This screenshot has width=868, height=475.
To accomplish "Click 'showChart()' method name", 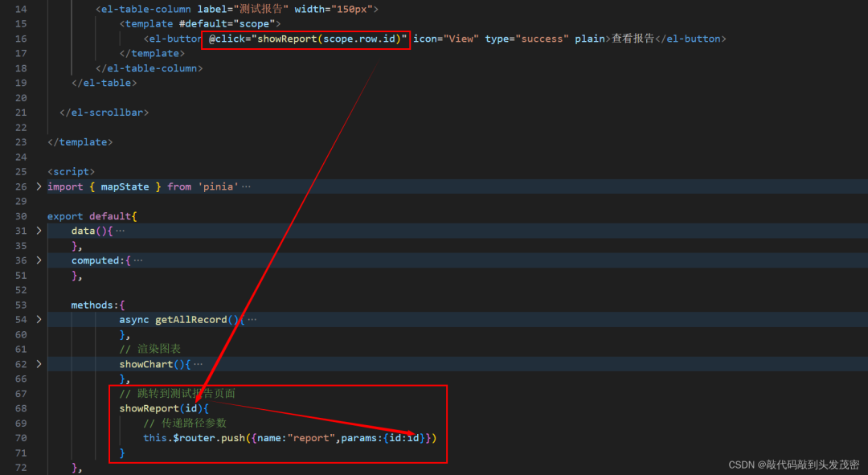I will 152,364.
